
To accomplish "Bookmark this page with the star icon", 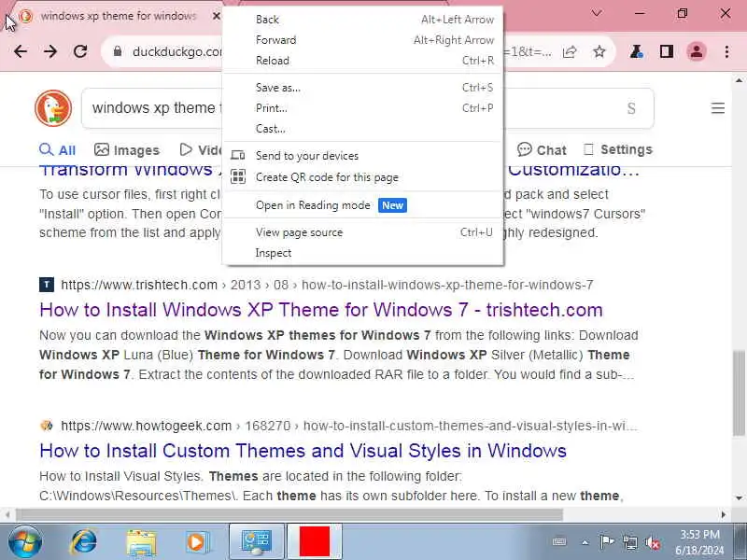I will pos(599,51).
